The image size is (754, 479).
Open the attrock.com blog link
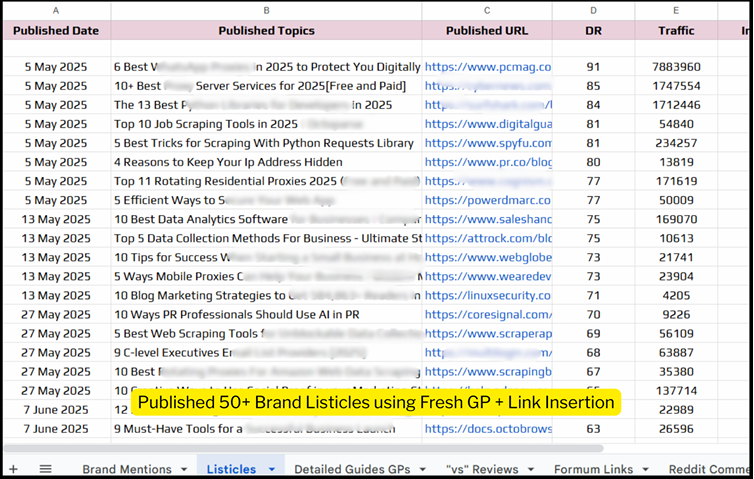tap(488, 238)
